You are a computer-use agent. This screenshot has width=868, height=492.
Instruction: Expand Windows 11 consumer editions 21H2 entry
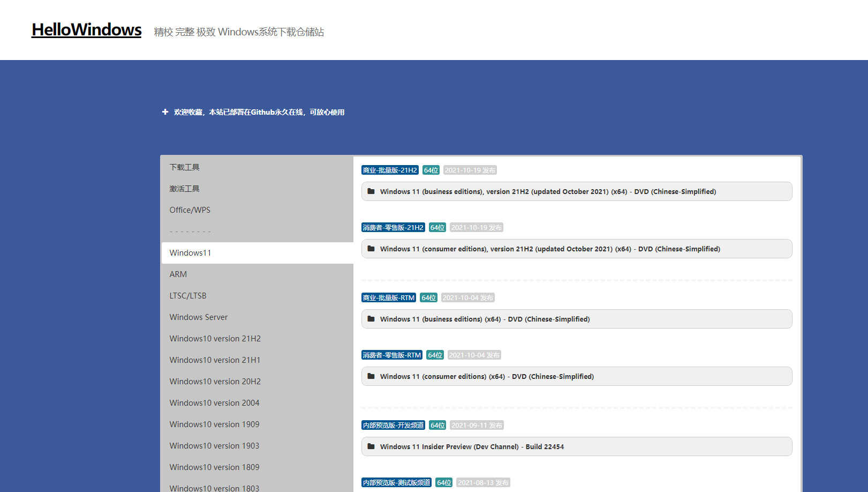tap(577, 249)
